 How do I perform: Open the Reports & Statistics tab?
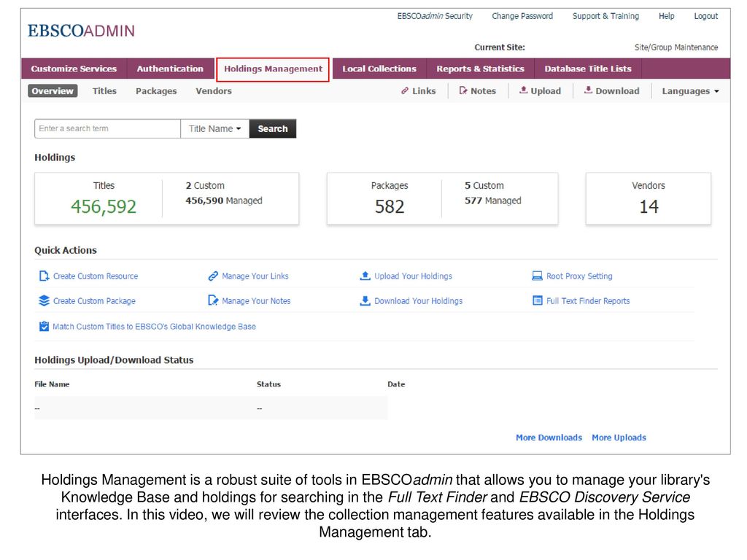point(480,69)
